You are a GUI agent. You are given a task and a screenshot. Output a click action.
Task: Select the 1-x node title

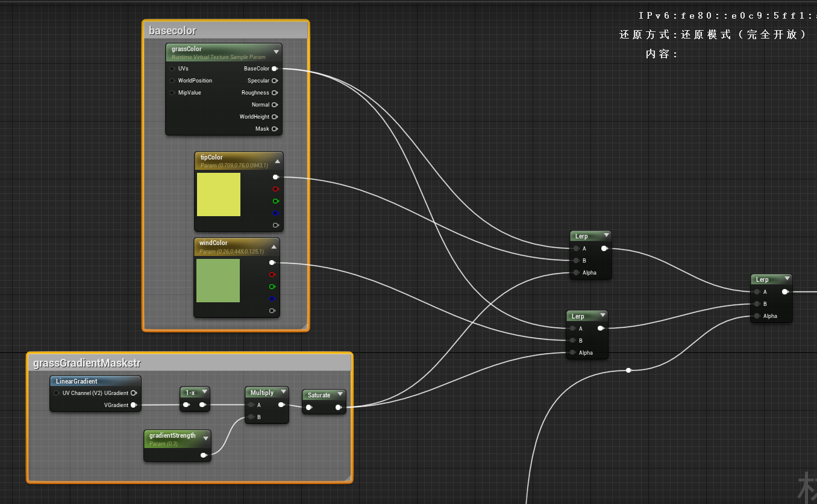point(190,393)
